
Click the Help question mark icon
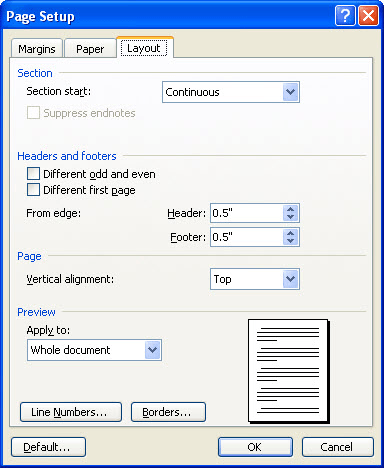pyautogui.click(x=345, y=16)
